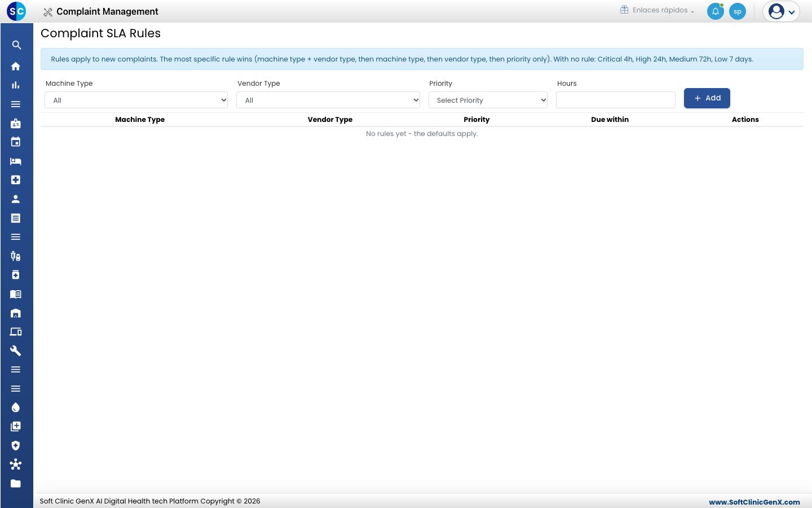Click the 'Due within' column header

610,120
